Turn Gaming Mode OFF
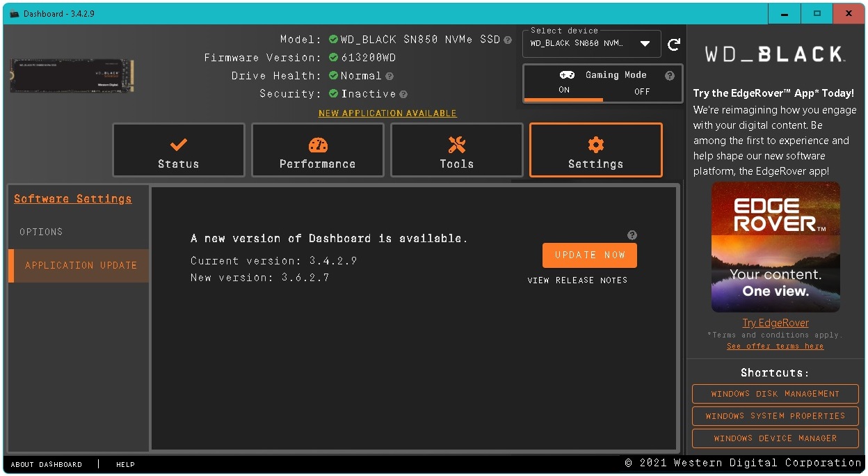This screenshot has width=868, height=476. (642, 91)
